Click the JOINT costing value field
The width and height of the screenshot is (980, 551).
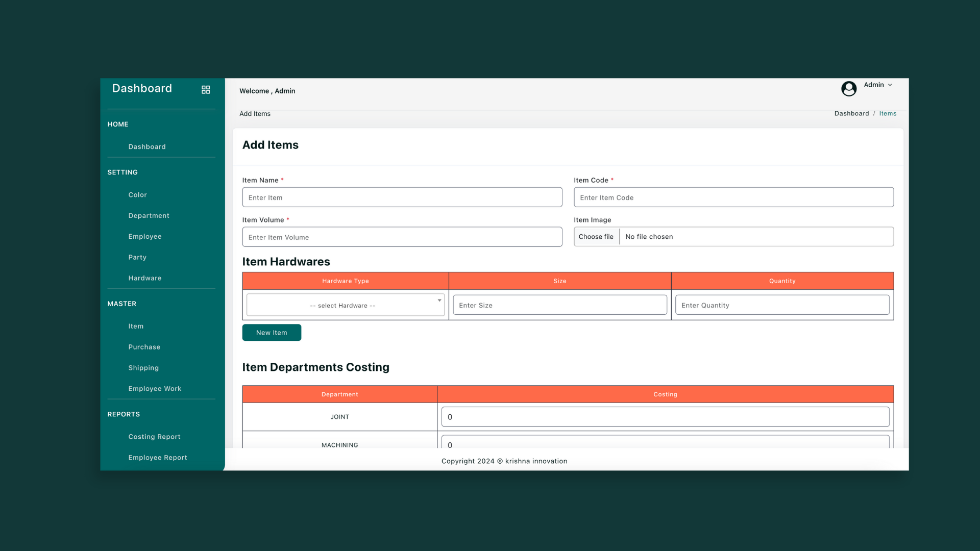pos(665,417)
